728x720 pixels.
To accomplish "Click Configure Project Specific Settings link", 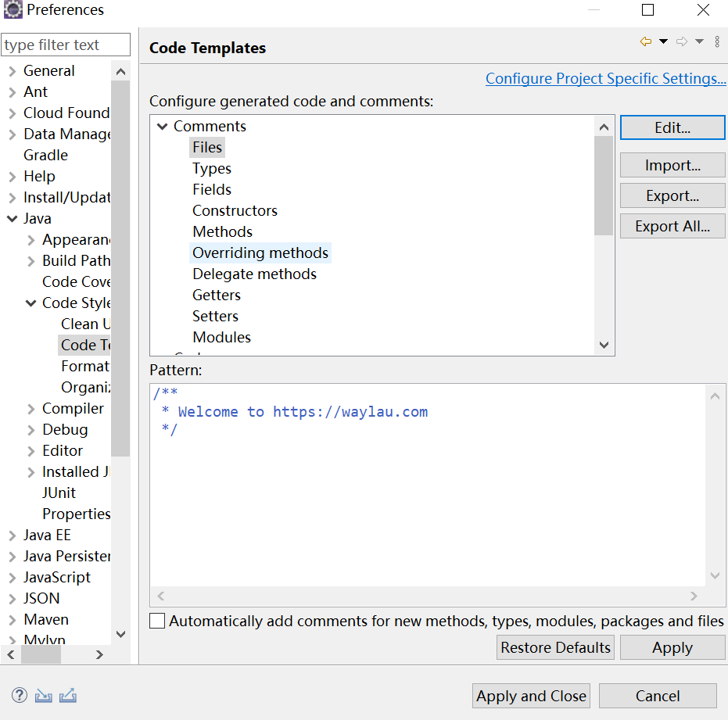I will pyautogui.click(x=605, y=78).
